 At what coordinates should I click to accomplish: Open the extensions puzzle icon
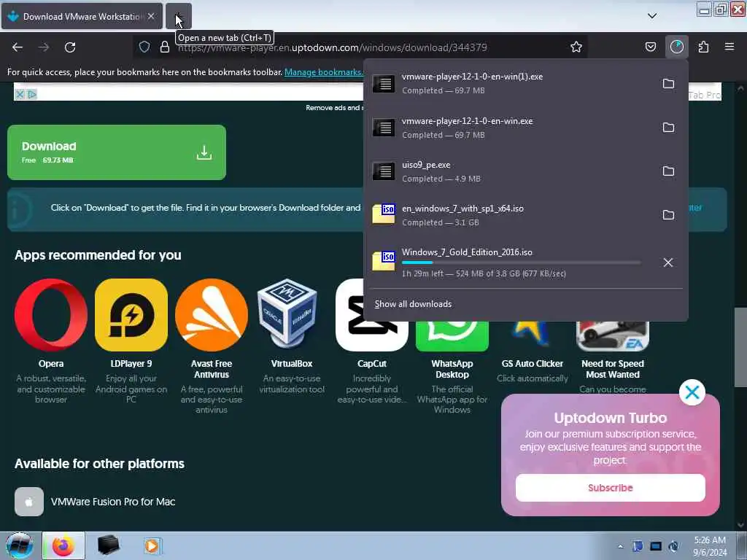[703, 47]
